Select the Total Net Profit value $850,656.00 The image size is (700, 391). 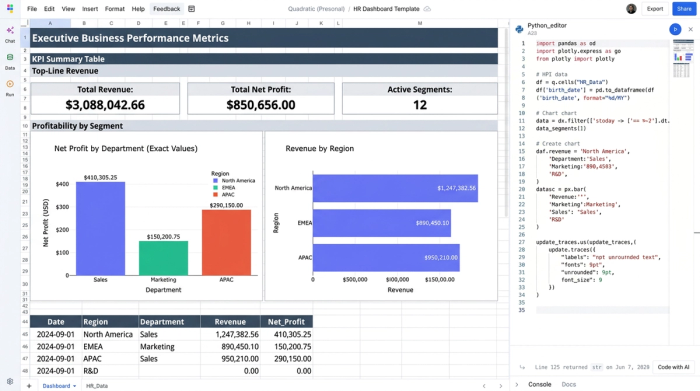click(261, 105)
